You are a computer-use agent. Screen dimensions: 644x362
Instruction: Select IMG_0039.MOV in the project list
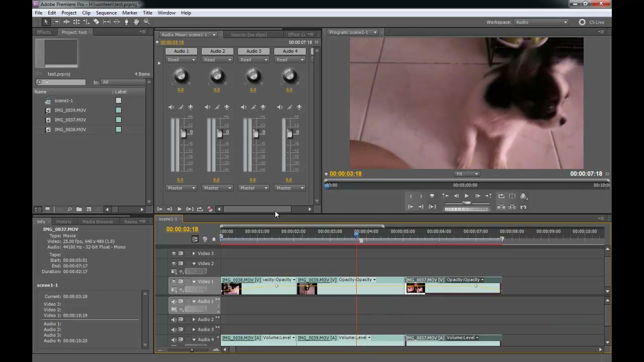coord(70,110)
